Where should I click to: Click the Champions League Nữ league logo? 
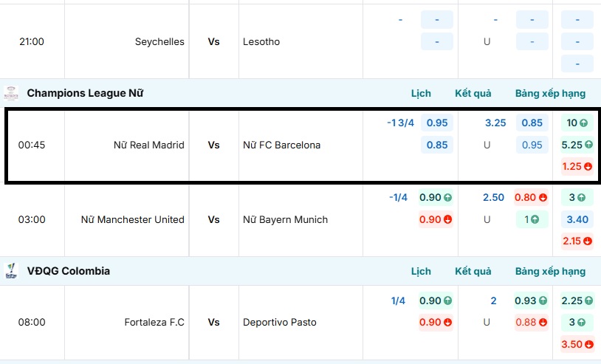[11, 93]
